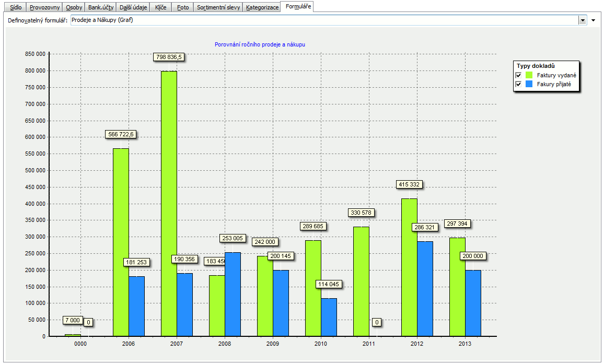
Task: Select the Osoby tab
Action: [x=74, y=8]
